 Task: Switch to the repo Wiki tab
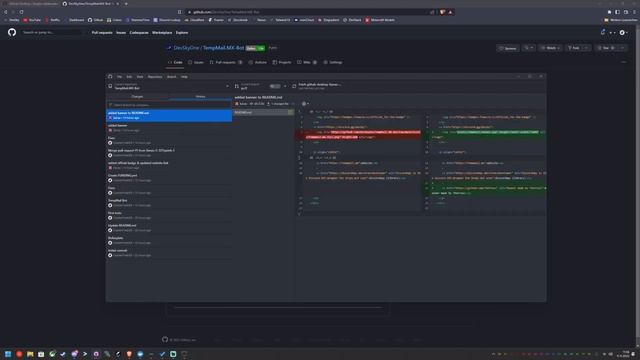tap(307, 62)
